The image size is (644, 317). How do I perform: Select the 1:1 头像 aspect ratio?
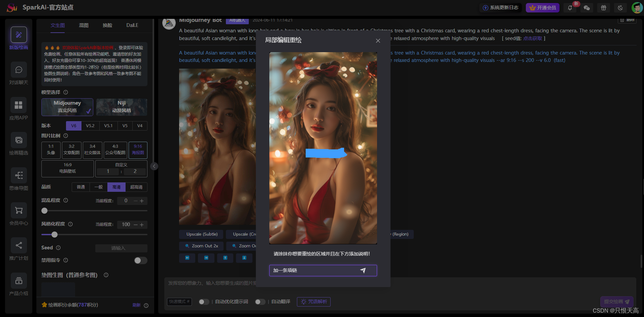click(51, 150)
